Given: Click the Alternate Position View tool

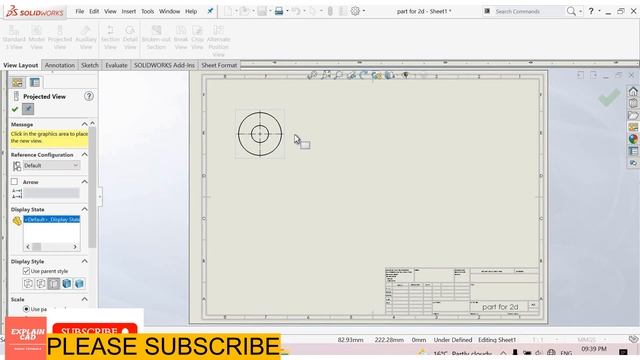Looking at the screenshot, I should point(218,41).
